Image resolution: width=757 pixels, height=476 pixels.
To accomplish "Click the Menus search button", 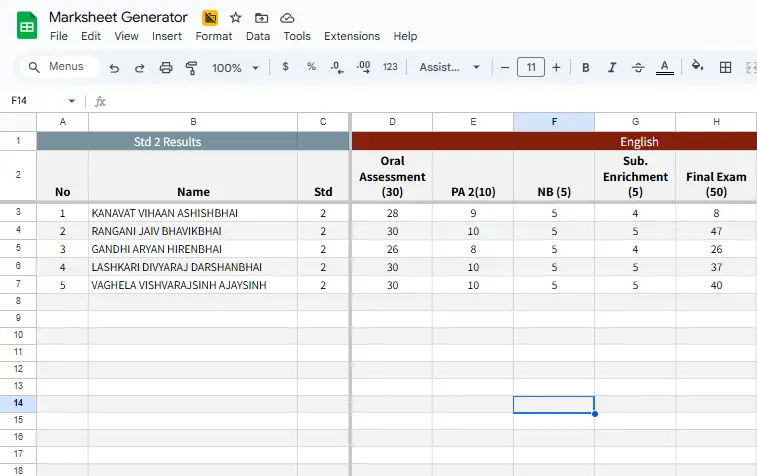I will point(60,67).
